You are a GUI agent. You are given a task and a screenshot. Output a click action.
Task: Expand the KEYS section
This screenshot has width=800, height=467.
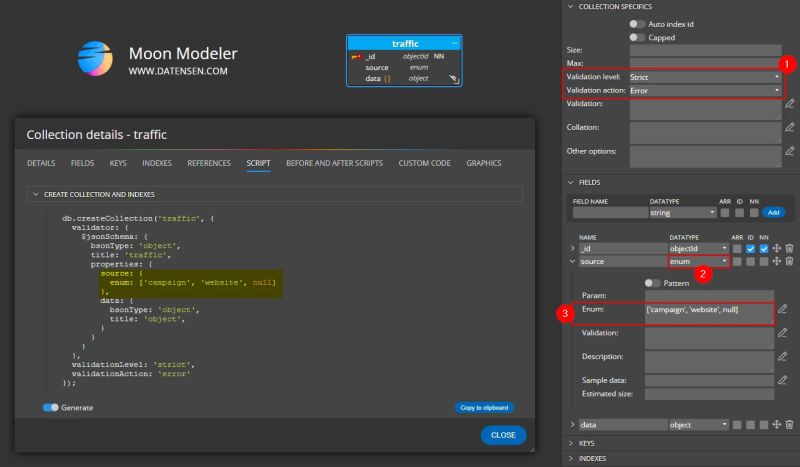[x=570, y=443]
